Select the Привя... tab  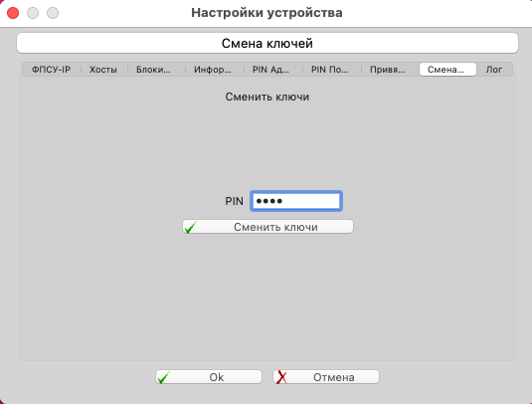[x=388, y=70]
